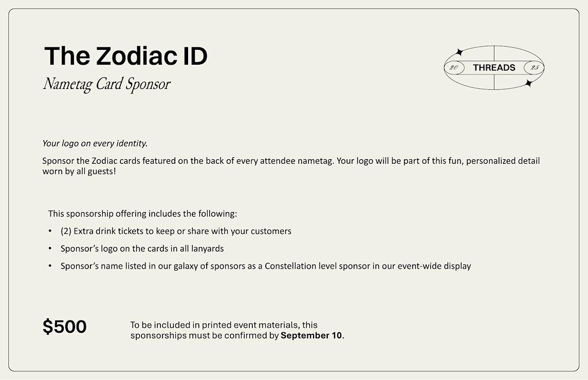The height and width of the screenshot is (380, 588).
Task: Click 'The Zodiac ID' heading
Action: click(x=125, y=56)
